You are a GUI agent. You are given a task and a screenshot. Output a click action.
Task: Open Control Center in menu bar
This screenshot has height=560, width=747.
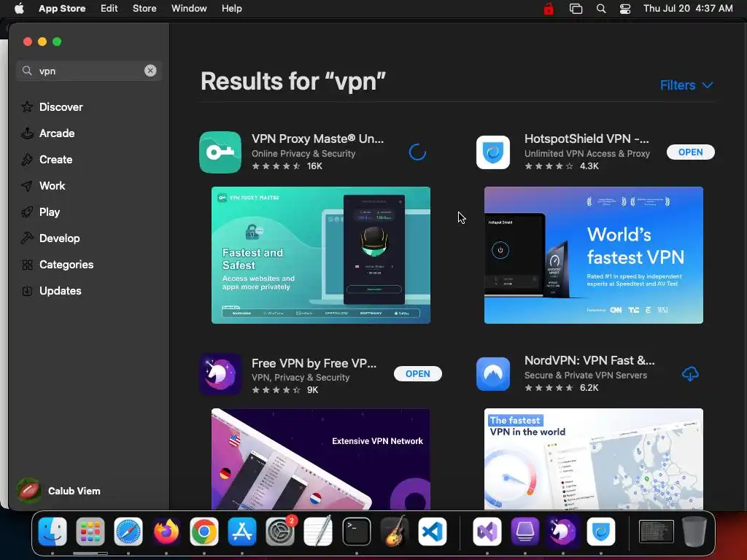click(625, 9)
